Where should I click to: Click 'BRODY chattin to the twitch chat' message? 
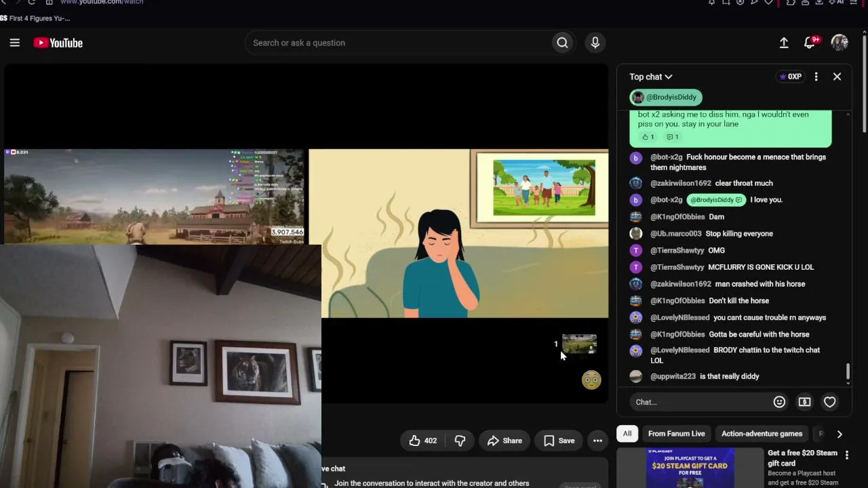click(735, 355)
